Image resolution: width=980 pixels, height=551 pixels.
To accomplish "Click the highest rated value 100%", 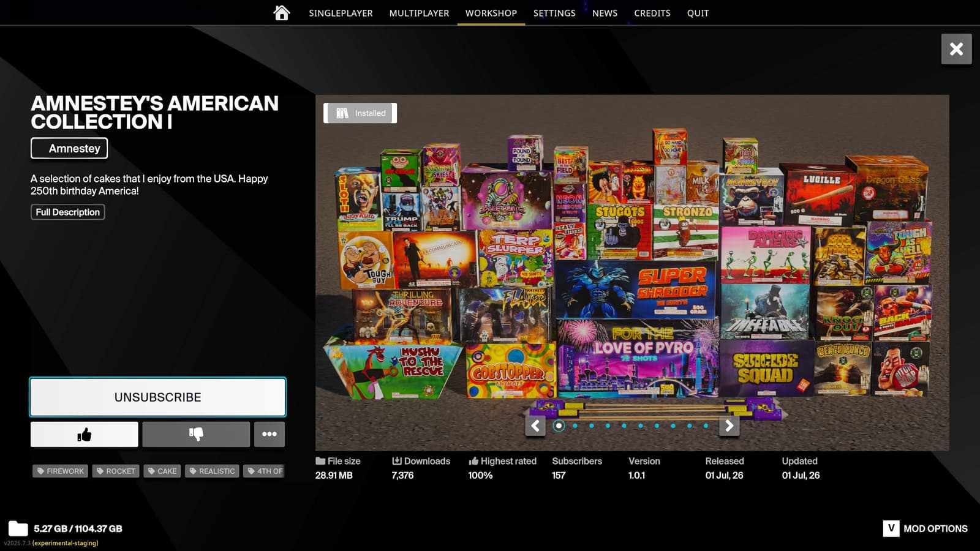I will 480,475.
